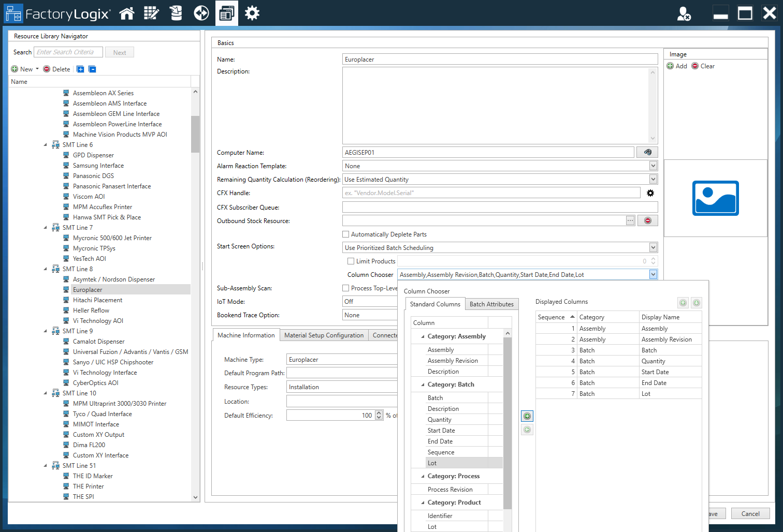This screenshot has height=532, width=783.
Task: Click Clear to remove the resource image
Action: (x=703, y=66)
